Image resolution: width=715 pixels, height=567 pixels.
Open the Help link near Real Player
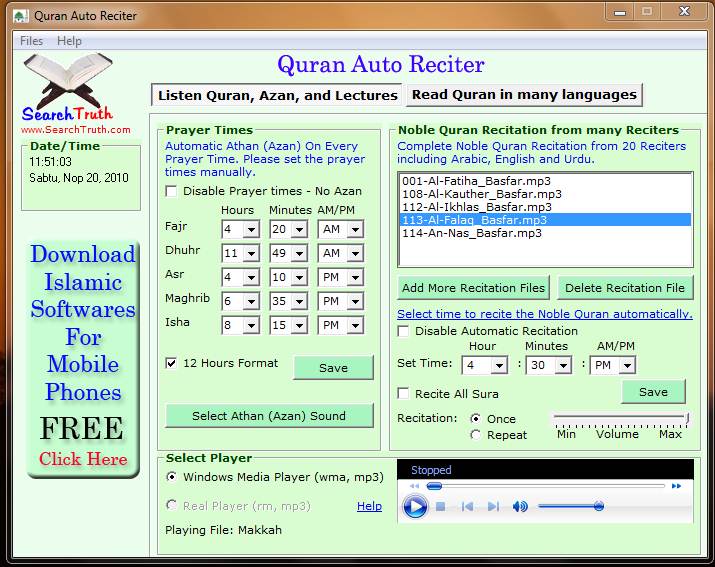369,506
